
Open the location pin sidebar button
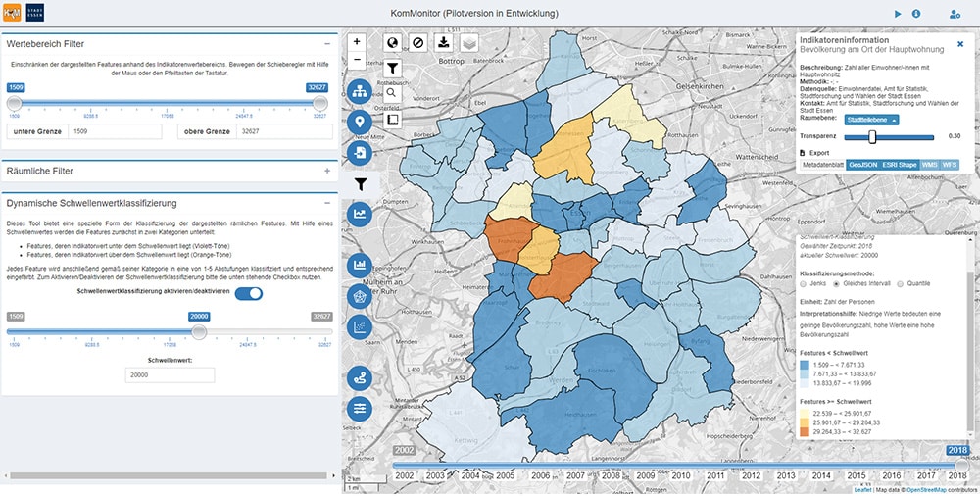[x=360, y=123]
